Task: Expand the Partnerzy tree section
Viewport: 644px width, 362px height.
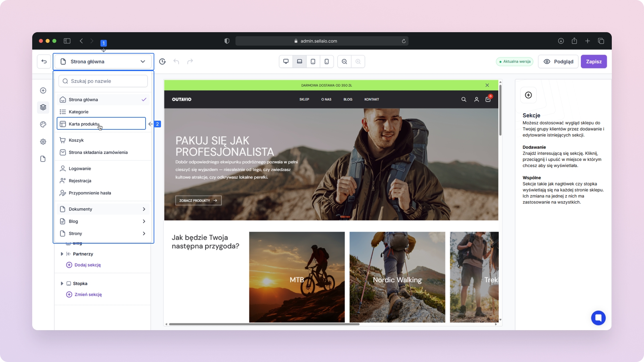Action: point(62,254)
